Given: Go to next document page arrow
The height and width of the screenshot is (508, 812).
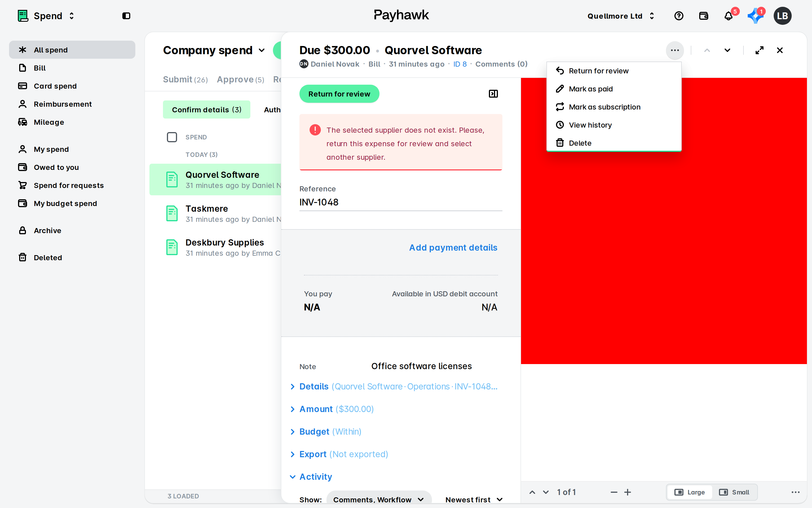Looking at the screenshot, I should (x=546, y=492).
